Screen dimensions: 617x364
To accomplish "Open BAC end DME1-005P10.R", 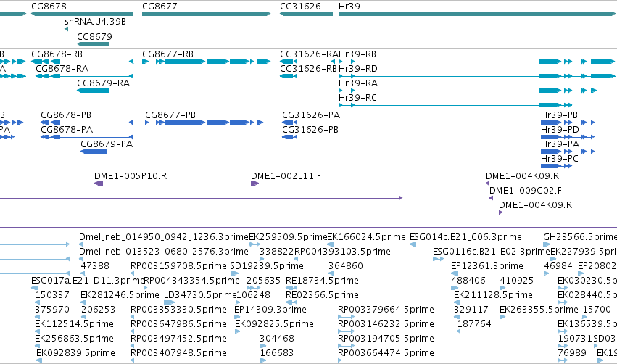I will pos(131,176).
